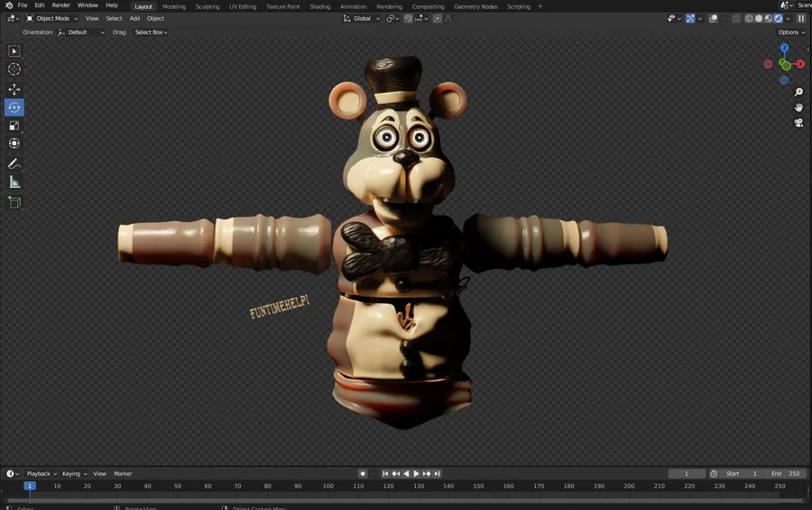Screen dimensions: 812x510
Task: Expand the Options dropdown
Action: tap(791, 32)
